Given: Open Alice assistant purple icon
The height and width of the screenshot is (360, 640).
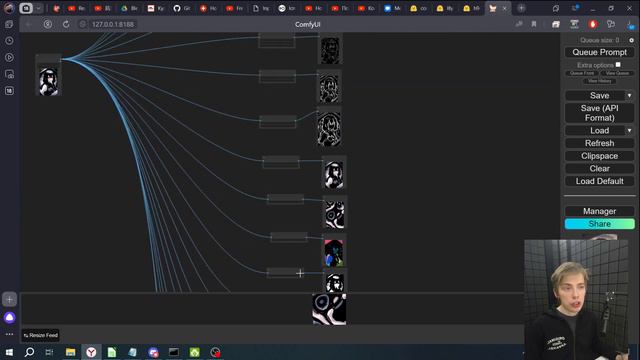Looking at the screenshot, I should [x=9, y=318].
